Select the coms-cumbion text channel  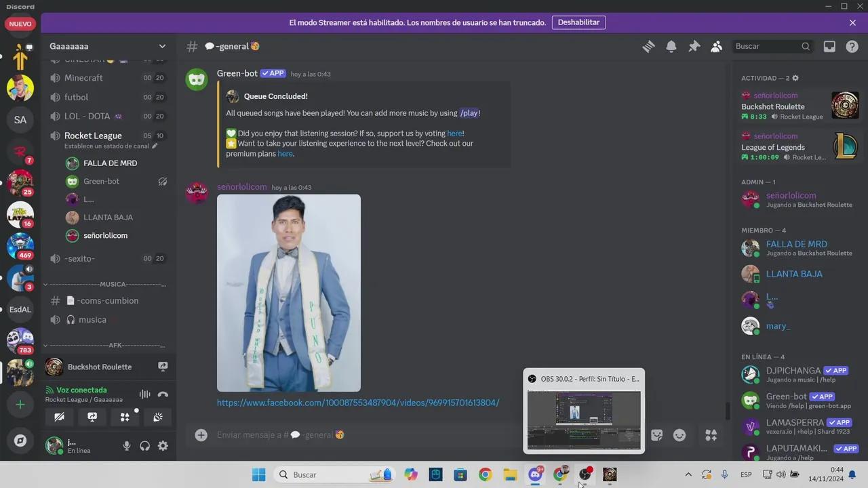point(107,300)
